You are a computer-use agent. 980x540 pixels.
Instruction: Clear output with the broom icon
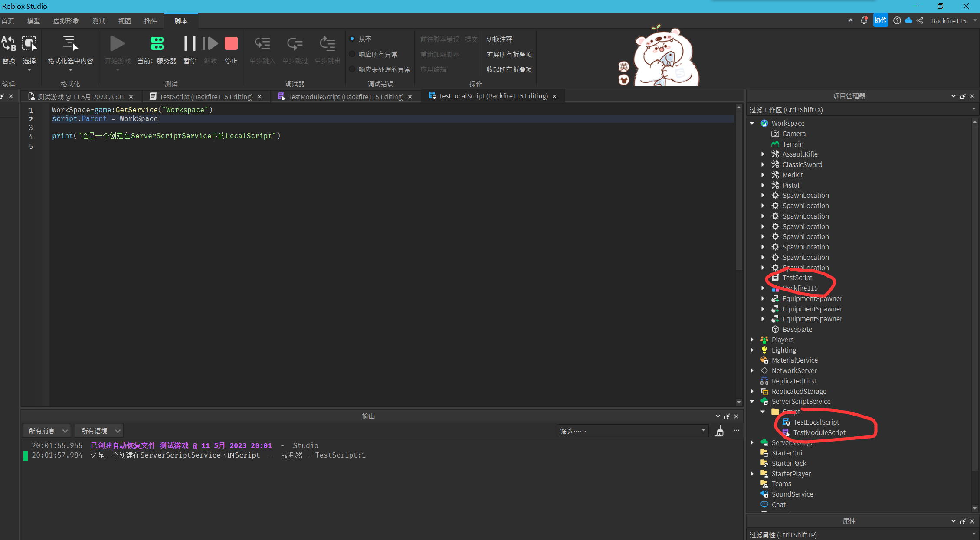click(719, 431)
